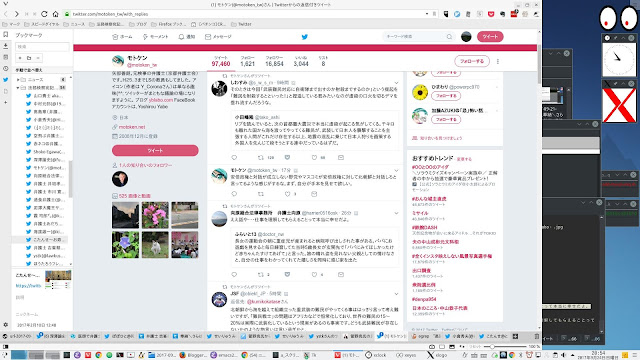Open the yblabo.com link in bio

161,100
